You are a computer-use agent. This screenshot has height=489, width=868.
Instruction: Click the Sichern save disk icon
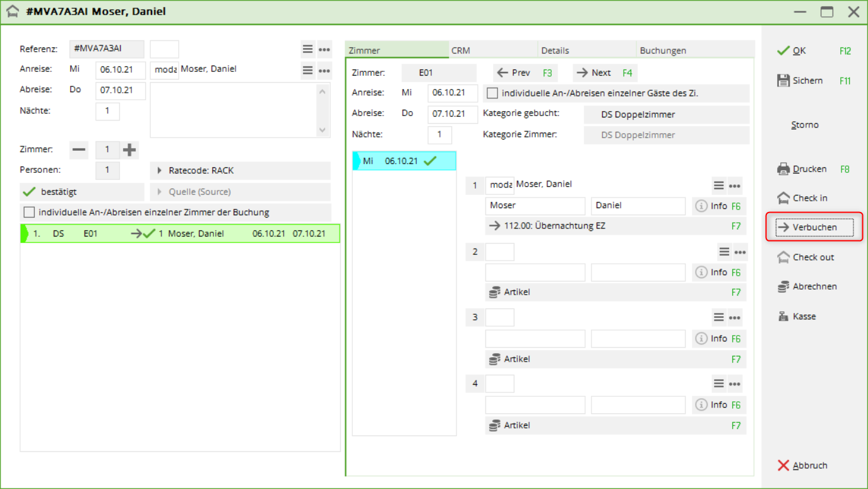coord(783,81)
